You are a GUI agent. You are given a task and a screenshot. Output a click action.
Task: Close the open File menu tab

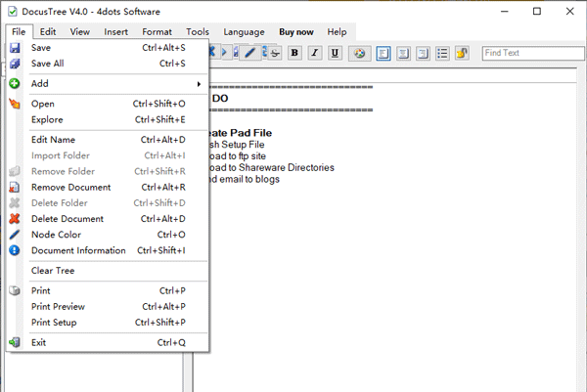tap(19, 32)
